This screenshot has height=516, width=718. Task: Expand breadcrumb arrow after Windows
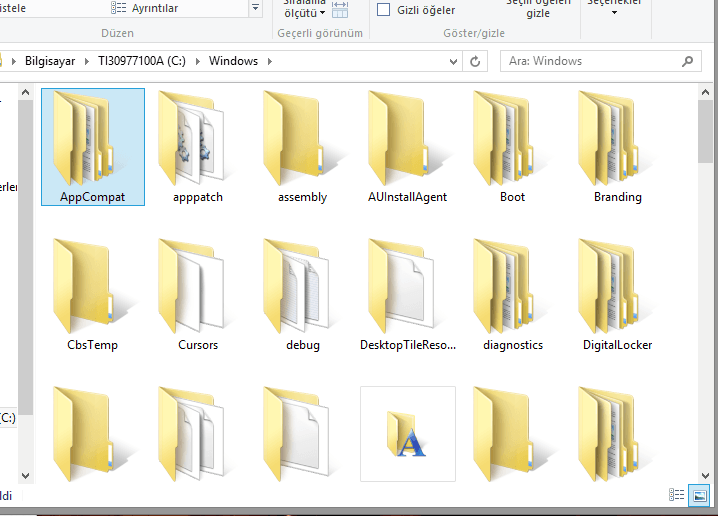click(267, 61)
